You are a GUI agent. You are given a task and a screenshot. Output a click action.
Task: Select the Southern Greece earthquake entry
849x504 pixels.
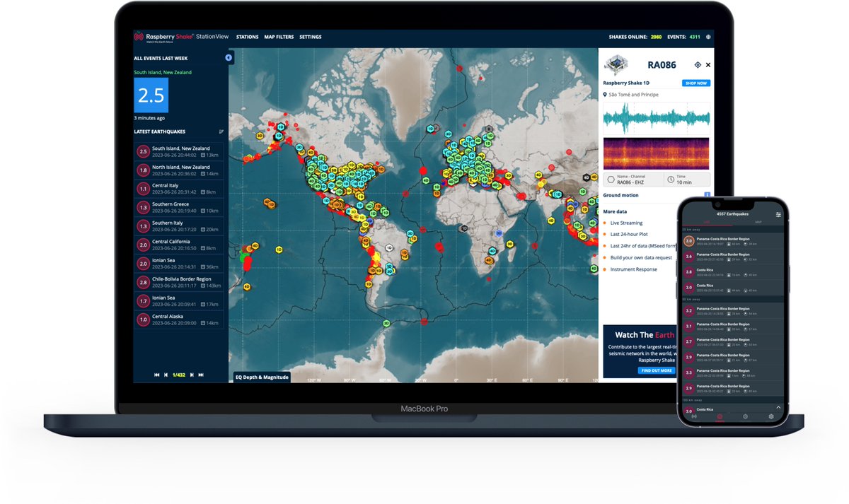tap(179, 207)
